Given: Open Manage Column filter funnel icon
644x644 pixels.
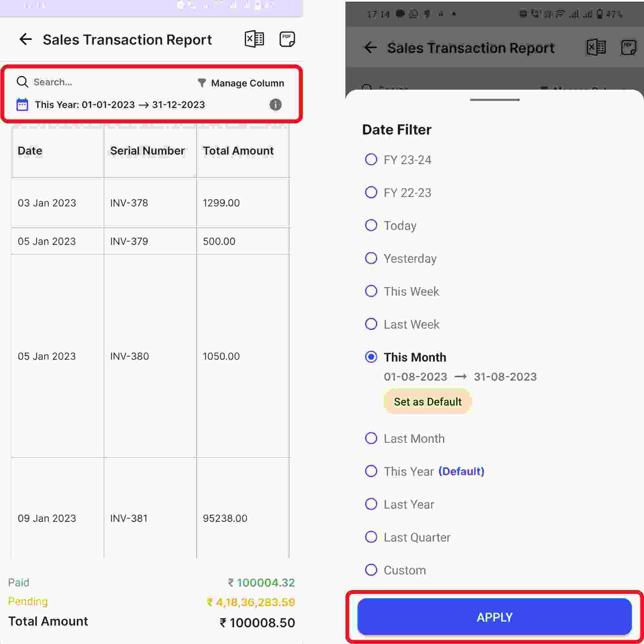Looking at the screenshot, I should (x=202, y=83).
